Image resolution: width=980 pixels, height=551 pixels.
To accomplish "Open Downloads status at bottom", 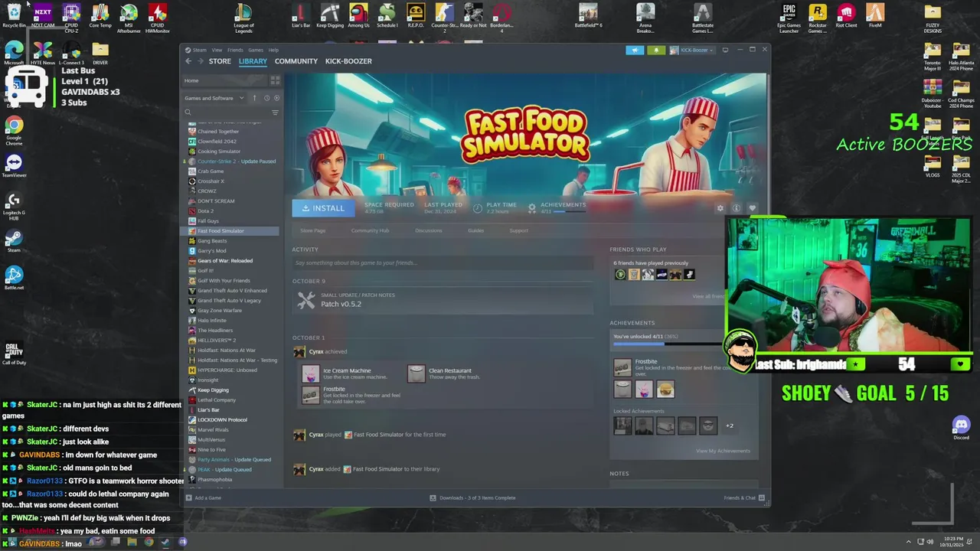I will (x=472, y=498).
